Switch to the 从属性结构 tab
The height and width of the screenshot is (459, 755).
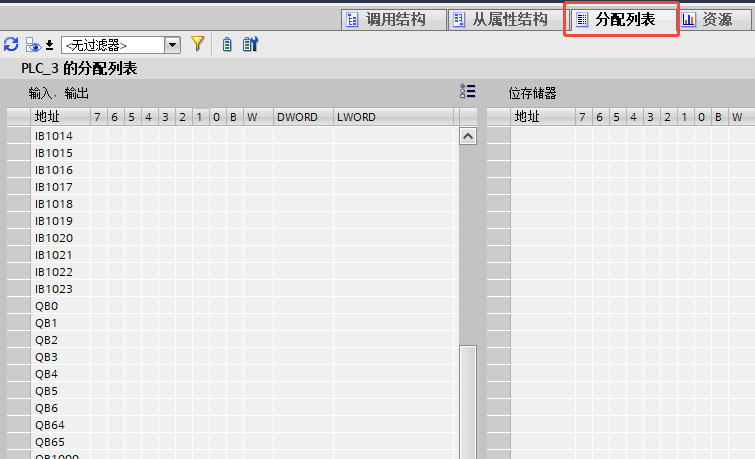pos(500,19)
